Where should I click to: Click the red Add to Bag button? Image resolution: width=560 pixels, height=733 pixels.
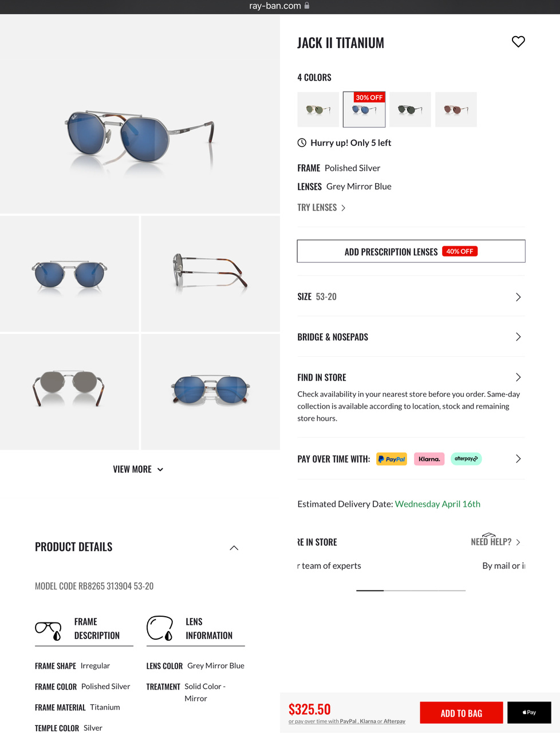click(462, 712)
